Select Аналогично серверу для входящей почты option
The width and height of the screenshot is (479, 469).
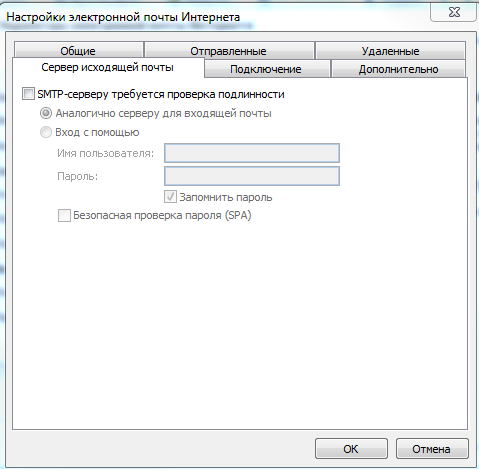tap(46, 113)
